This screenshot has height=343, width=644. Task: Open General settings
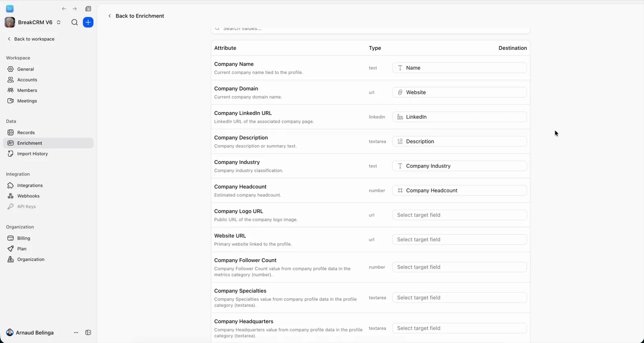click(48, 69)
